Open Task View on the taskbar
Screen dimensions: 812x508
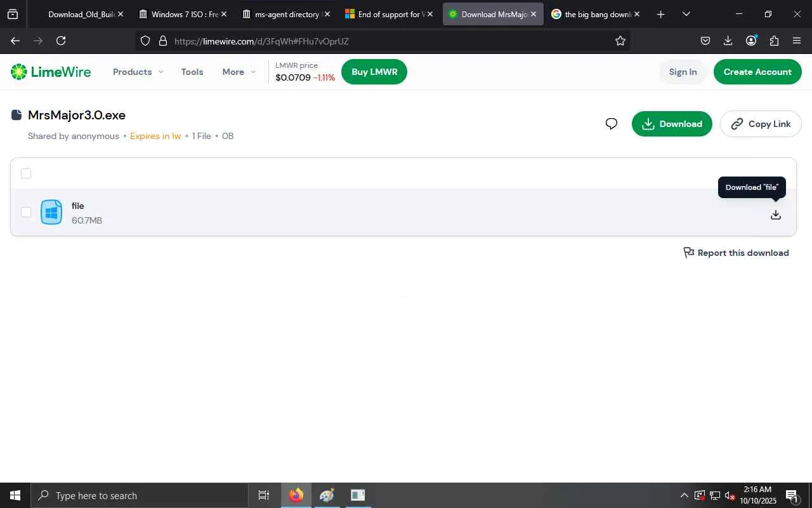click(x=264, y=495)
